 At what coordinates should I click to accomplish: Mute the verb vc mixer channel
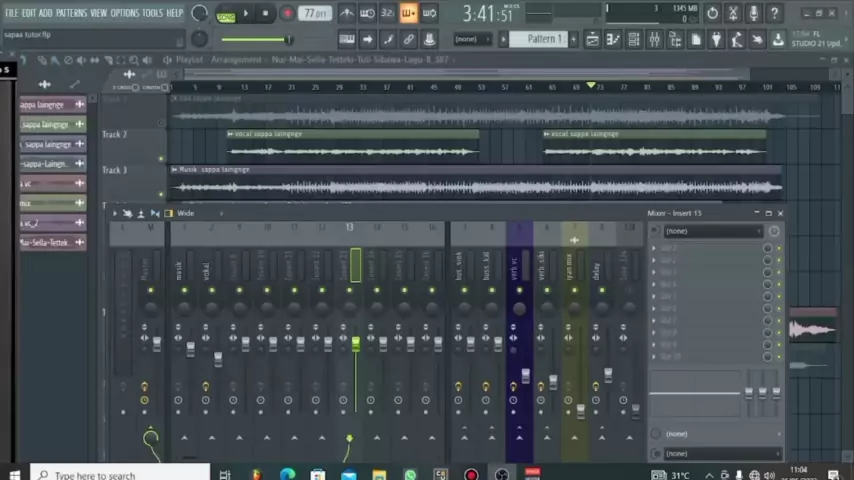(x=518, y=291)
